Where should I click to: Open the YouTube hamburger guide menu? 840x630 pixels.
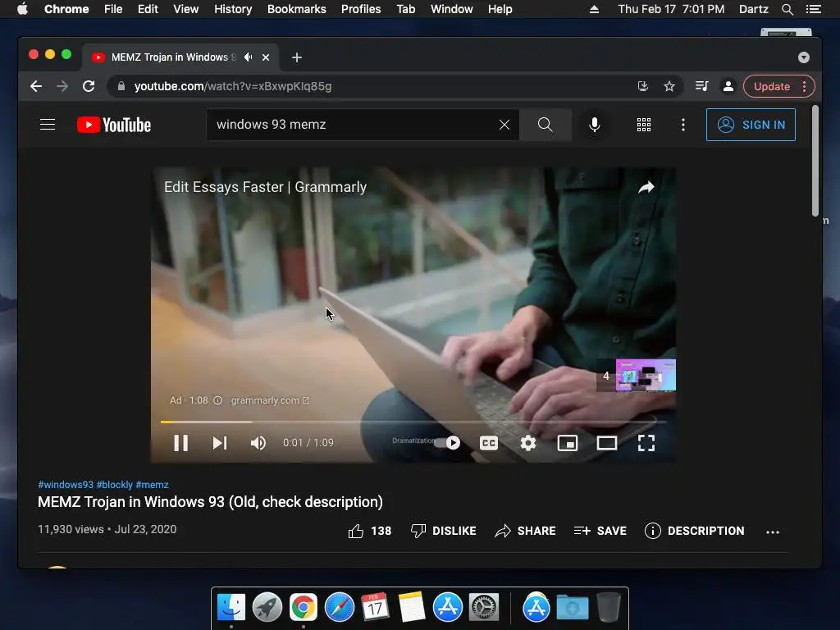click(48, 125)
